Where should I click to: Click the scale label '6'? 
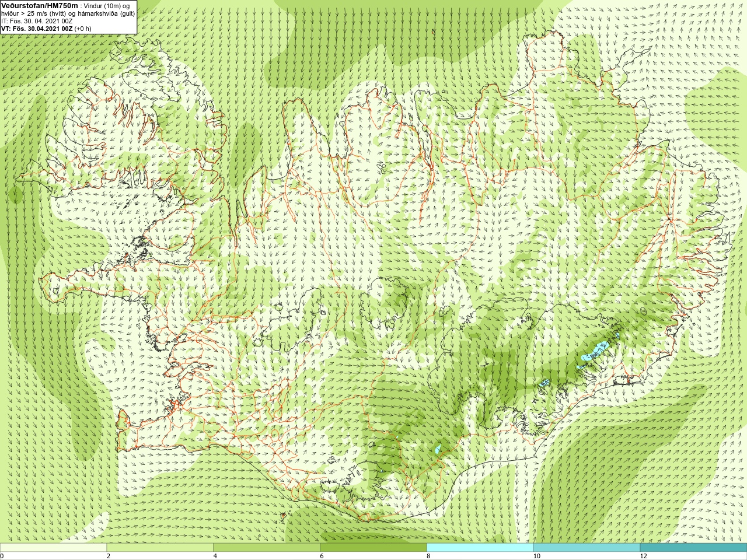[322, 556]
